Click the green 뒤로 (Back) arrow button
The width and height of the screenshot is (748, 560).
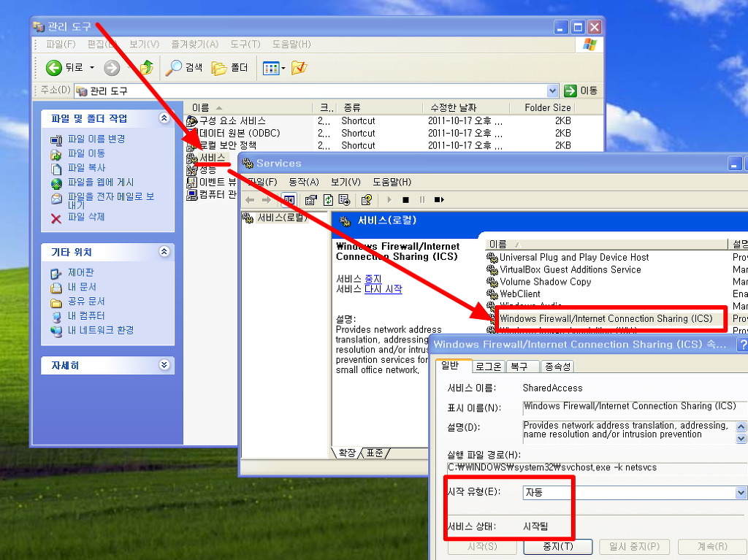coord(54,68)
